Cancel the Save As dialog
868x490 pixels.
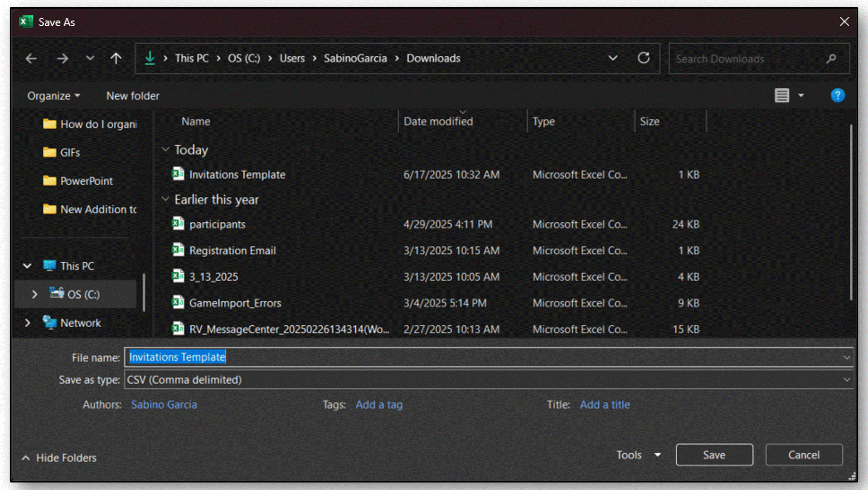coord(804,455)
